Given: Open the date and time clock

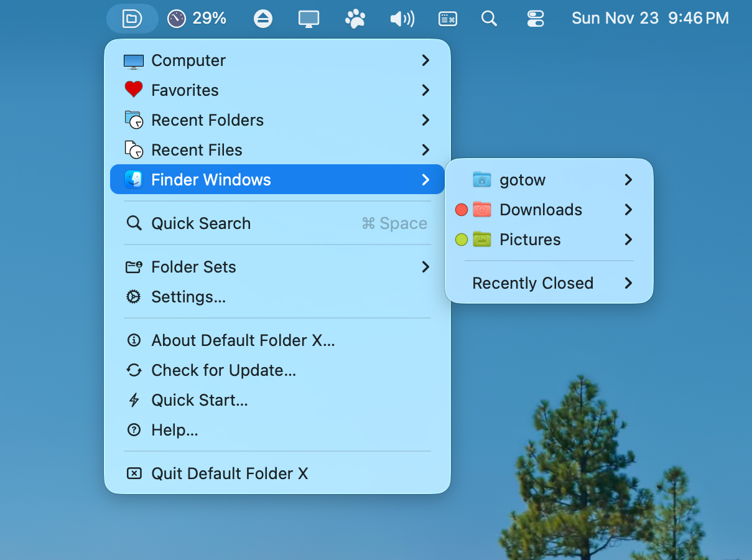Looking at the screenshot, I should pyautogui.click(x=650, y=19).
